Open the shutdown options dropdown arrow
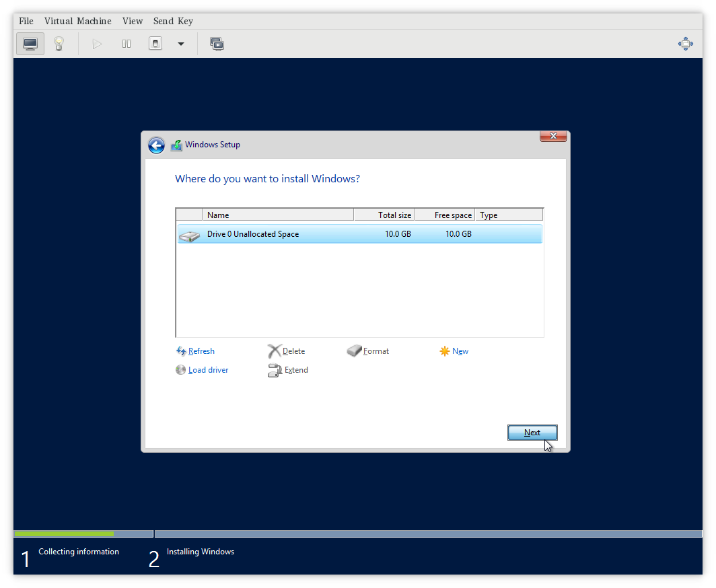 tap(180, 43)
